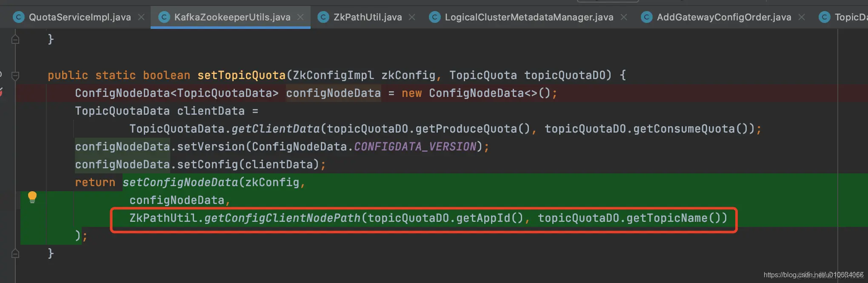Click the setTopicQuota method name
This screenshot has width=868, height=283.
(x=241, y=75)
